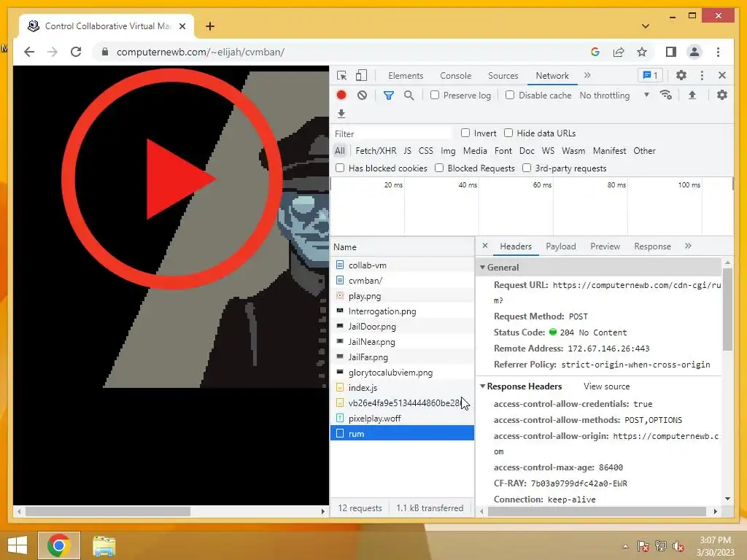Viewport: 747px width, 560px height.
Task: Filter requests by WS type
Action: (548, 151)
